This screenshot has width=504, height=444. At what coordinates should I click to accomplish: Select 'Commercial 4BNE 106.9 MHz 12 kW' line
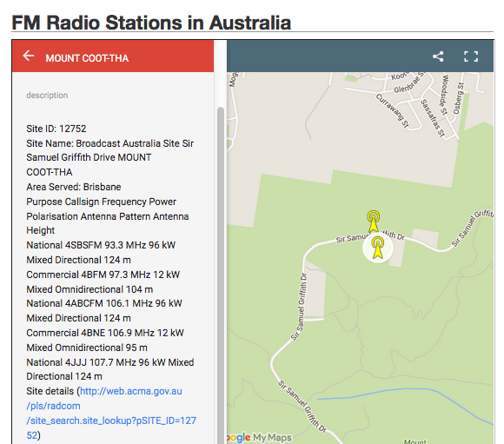click(105, 333)
